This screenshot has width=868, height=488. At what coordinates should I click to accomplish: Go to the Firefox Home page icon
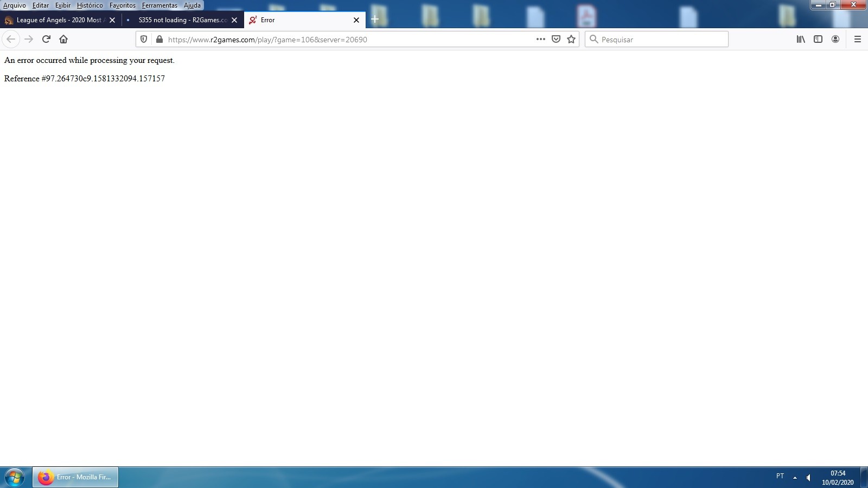pos(63,39)
